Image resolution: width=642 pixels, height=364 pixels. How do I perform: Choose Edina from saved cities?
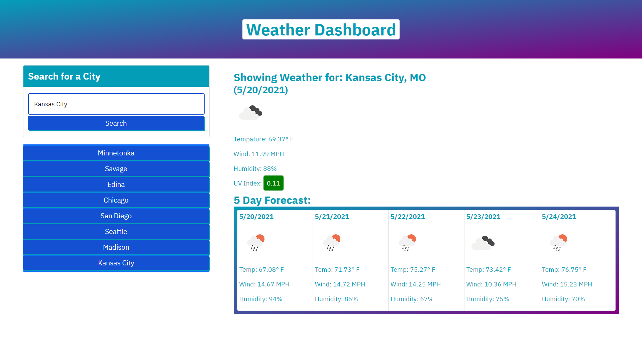tap(116, 185)
